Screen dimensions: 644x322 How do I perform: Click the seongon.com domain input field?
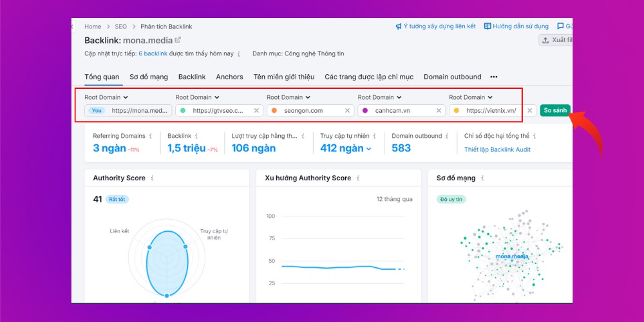[310, 111]
